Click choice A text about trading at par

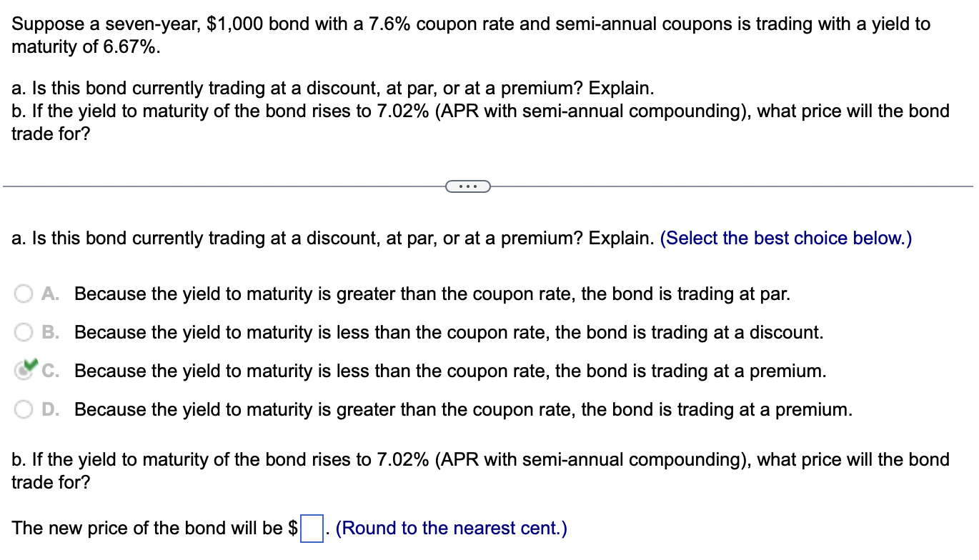pyautogui.click(x=432, y=294)
